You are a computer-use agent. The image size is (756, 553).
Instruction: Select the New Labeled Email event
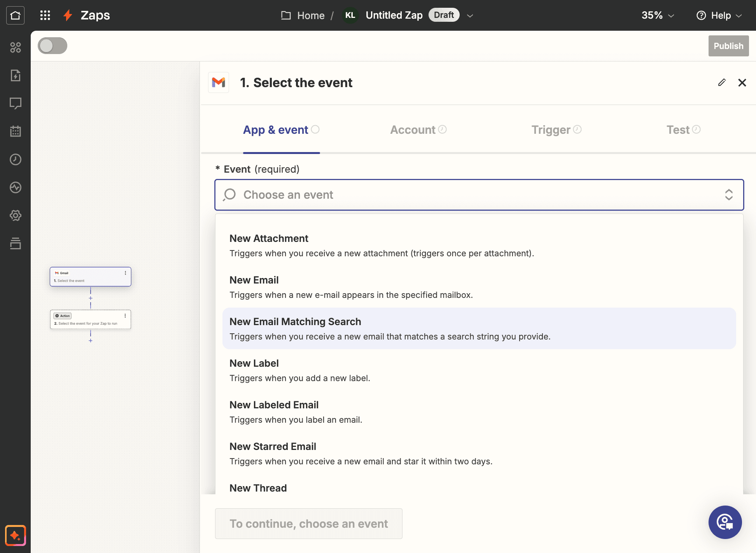479,412
